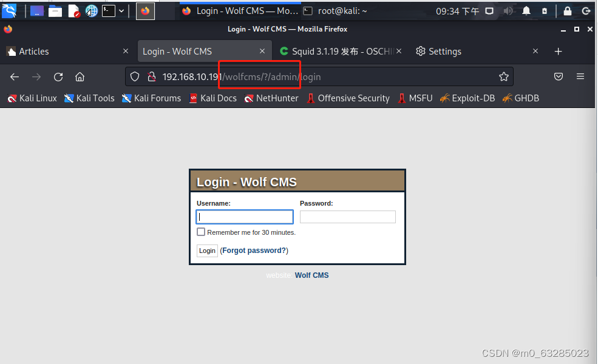The width and height of the screenshot is (598, 364).
Task: Open the desktop workspace icon in the panel
Action: pyautogui.click(x=37, y=11)
